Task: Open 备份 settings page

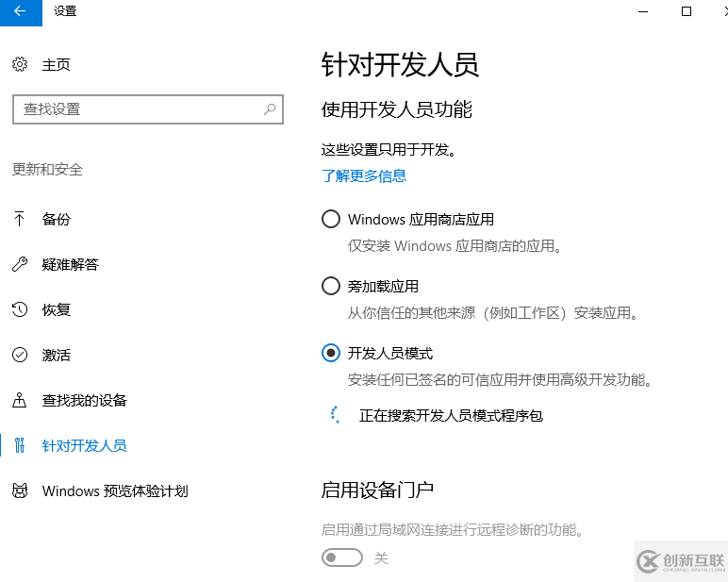Action: point(57,219)
